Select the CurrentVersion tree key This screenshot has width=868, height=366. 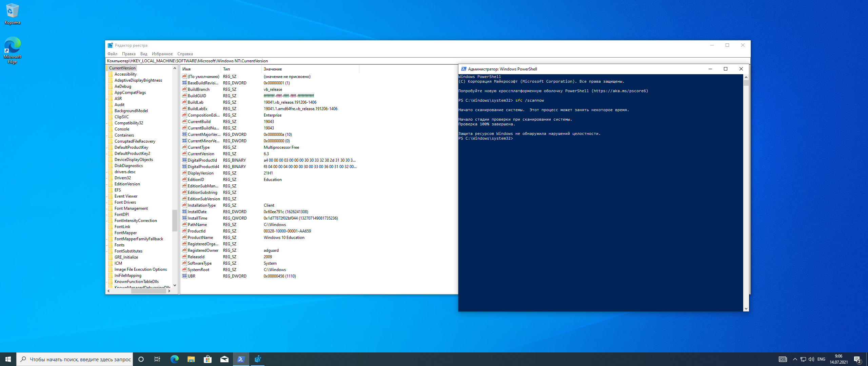pos(122,68)
